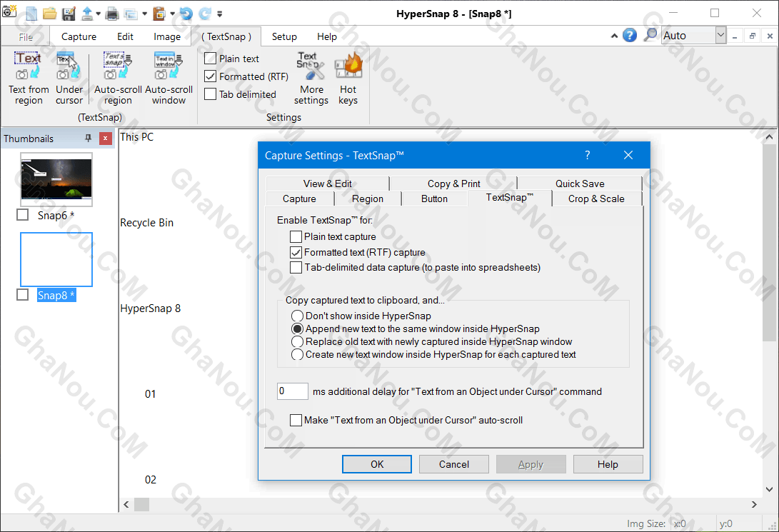Open the Help ribbon tab

[327, 36]
